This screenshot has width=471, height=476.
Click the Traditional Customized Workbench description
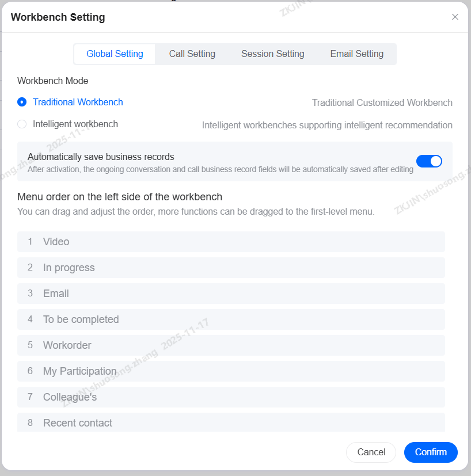click(382, 103)
